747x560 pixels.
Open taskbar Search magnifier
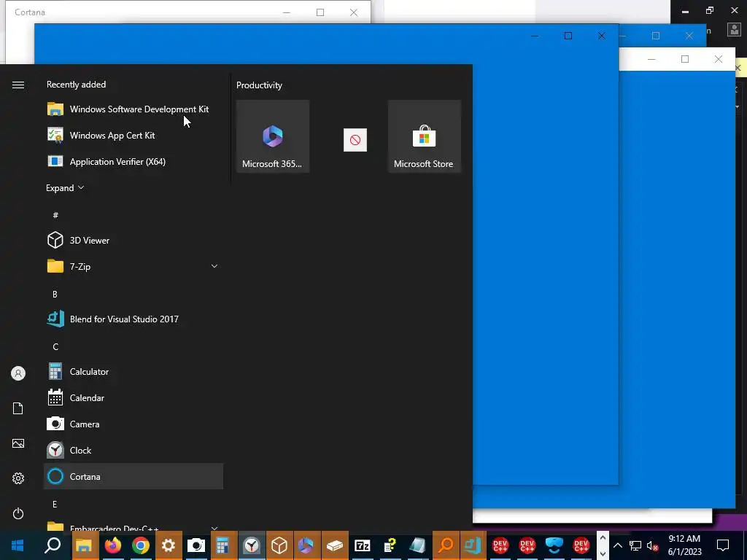click(53, 545)
